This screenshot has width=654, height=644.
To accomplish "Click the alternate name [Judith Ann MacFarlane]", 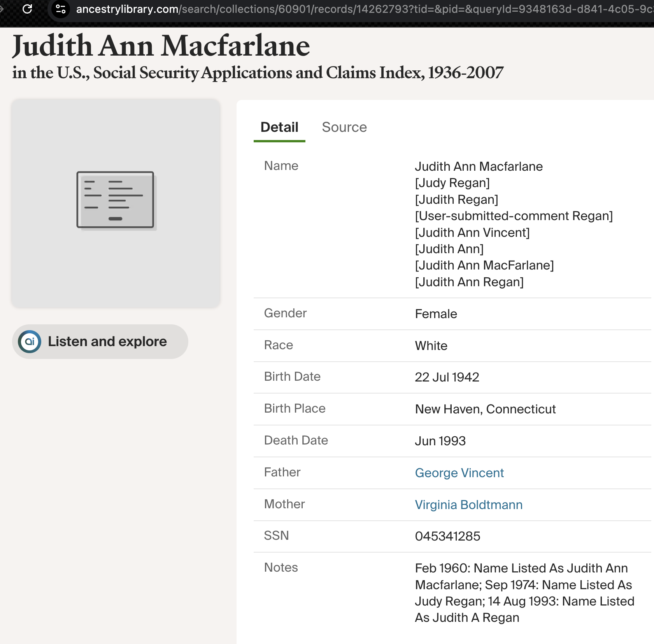I will [484, 265].
